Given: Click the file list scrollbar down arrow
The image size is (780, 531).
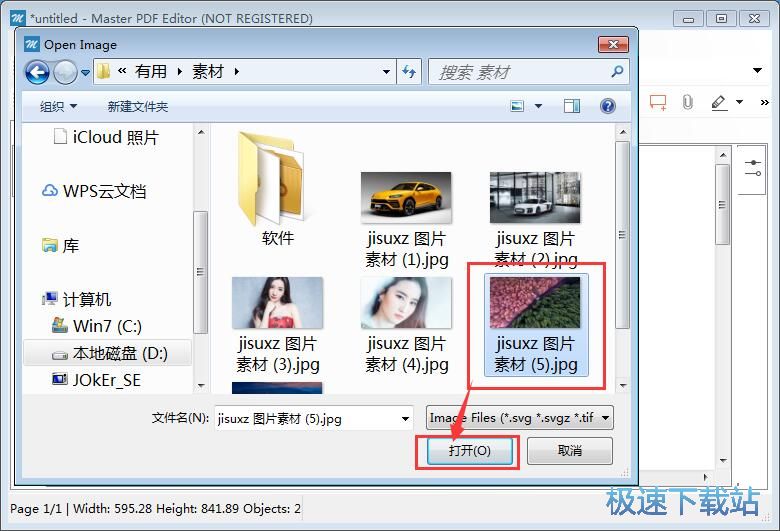Looking at the screenshot, I should [x=623, y=386].
